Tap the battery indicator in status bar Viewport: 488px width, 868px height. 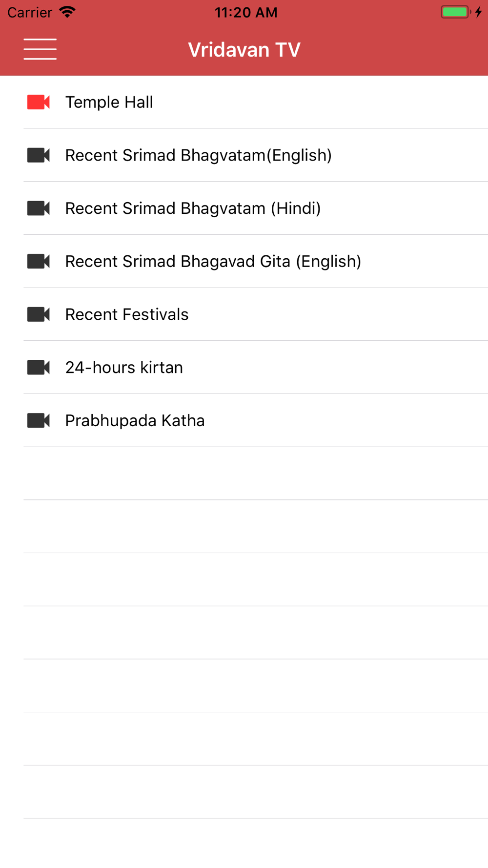click(x=456, y=12)
